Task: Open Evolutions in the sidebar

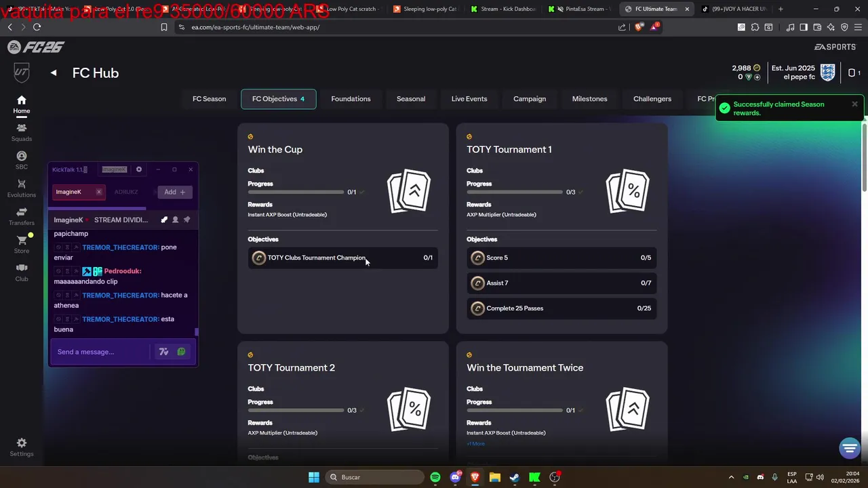Action: coord(22,188)
